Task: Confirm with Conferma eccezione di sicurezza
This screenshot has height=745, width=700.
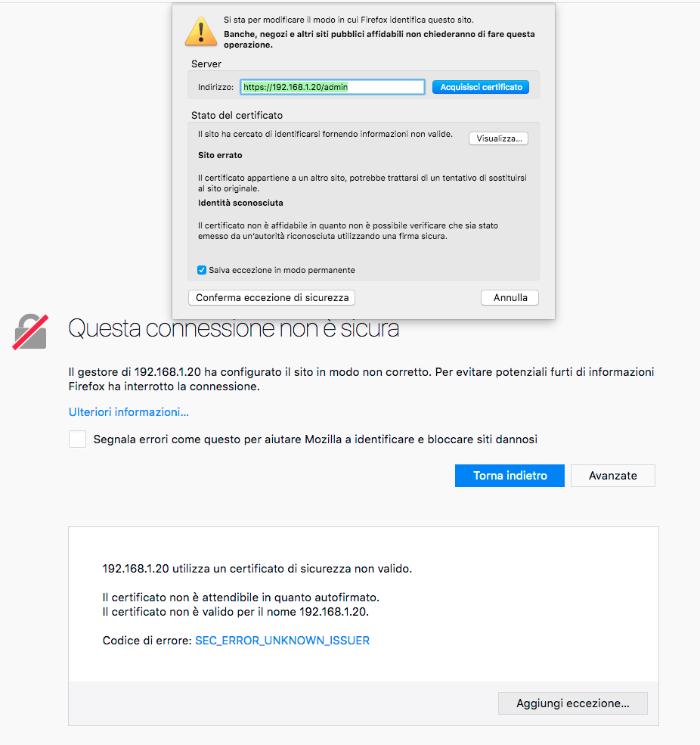Action: point(271,297)
